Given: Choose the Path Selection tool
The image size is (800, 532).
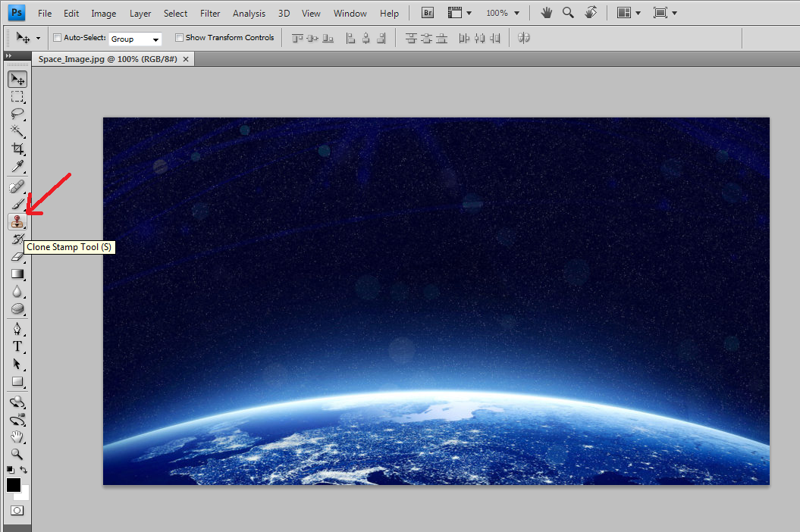Looking at the screenshot, I should [x=17, y=364].
